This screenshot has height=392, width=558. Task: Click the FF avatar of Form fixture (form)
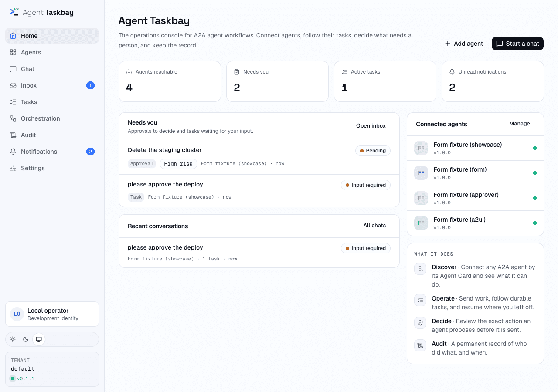[x=421, y=173]
